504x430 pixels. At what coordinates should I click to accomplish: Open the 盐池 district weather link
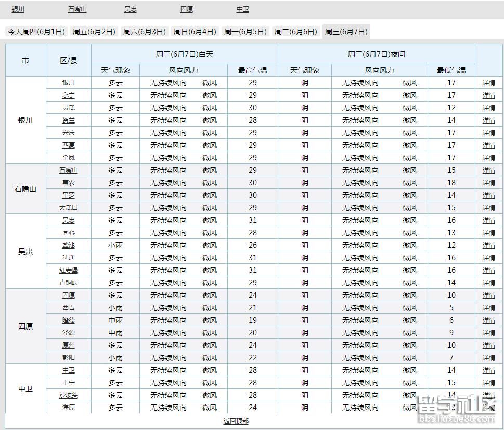pyautogui.click(x=69, y=245)
